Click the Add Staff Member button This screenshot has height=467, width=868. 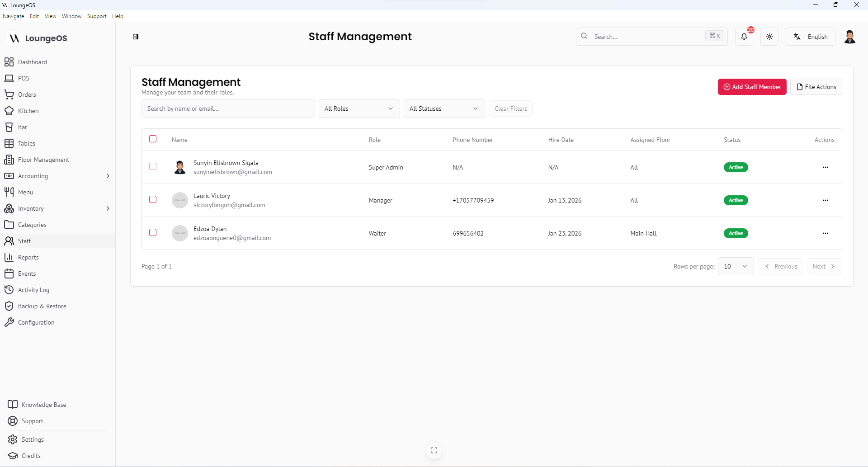(x=752, y=87)
